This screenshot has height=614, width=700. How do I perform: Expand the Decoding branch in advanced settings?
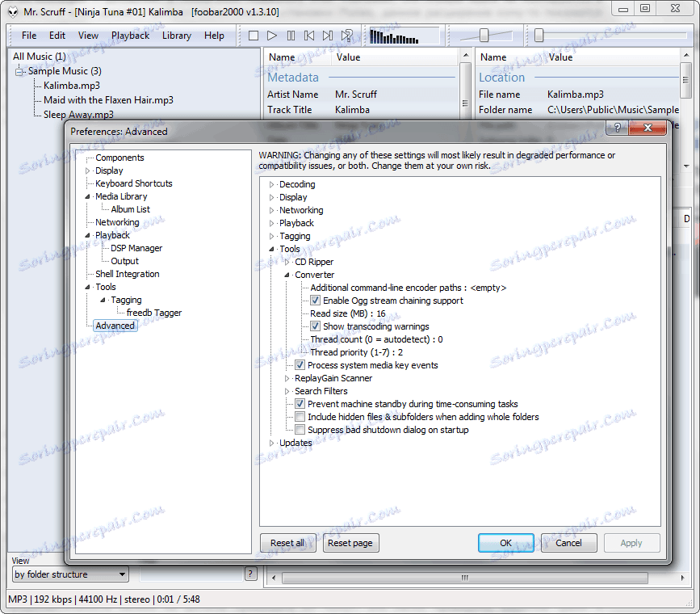tap(271, 184)
